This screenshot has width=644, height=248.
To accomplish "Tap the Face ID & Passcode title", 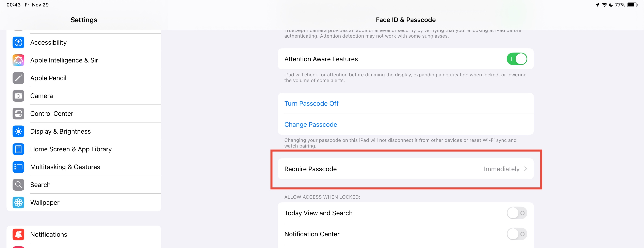I will (405, 20).
